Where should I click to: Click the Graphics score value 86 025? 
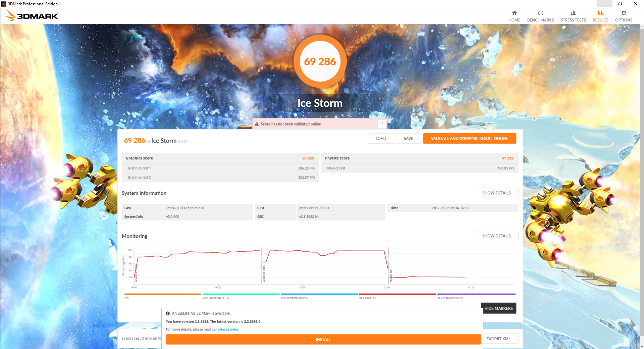(308, 158)
